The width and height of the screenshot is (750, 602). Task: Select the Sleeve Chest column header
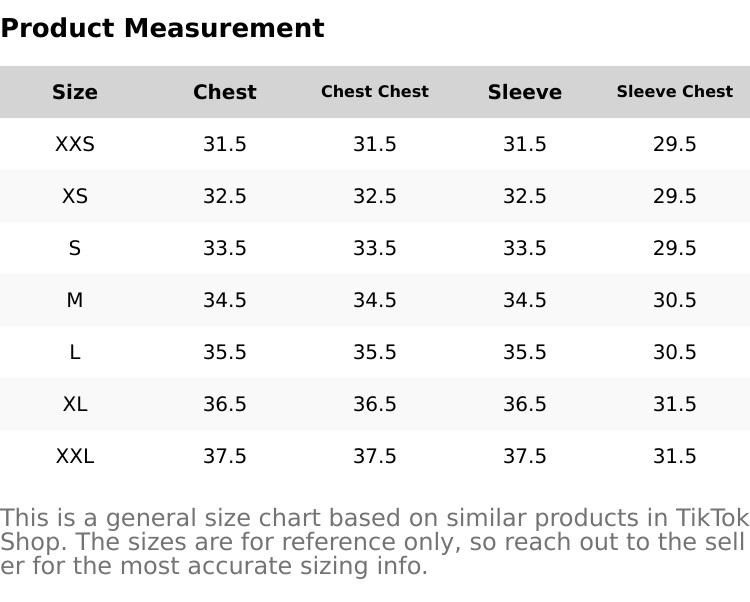675,92
